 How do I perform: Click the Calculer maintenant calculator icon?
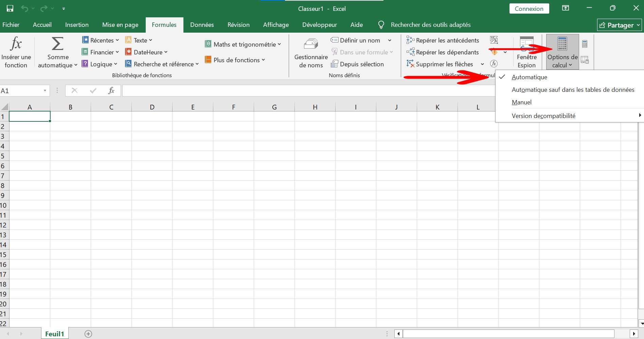click(x=585, y=44)
